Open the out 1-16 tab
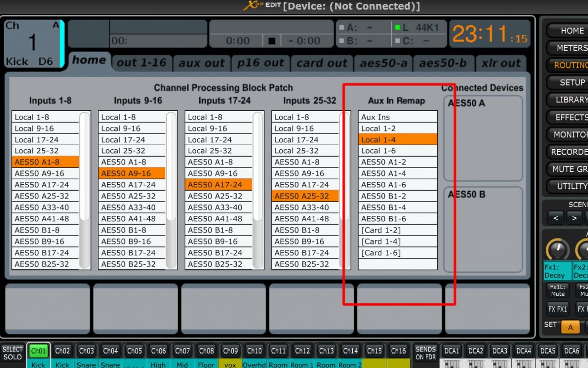 coord(141,63)
